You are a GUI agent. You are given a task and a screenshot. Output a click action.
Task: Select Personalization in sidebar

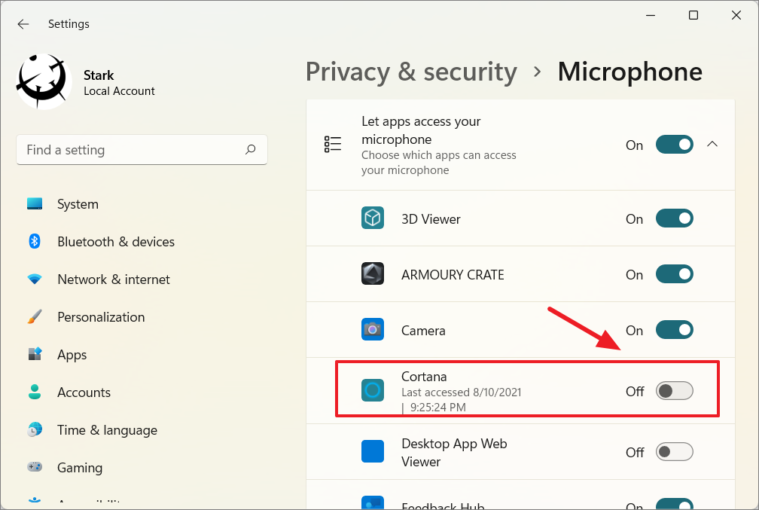(101, 317)
